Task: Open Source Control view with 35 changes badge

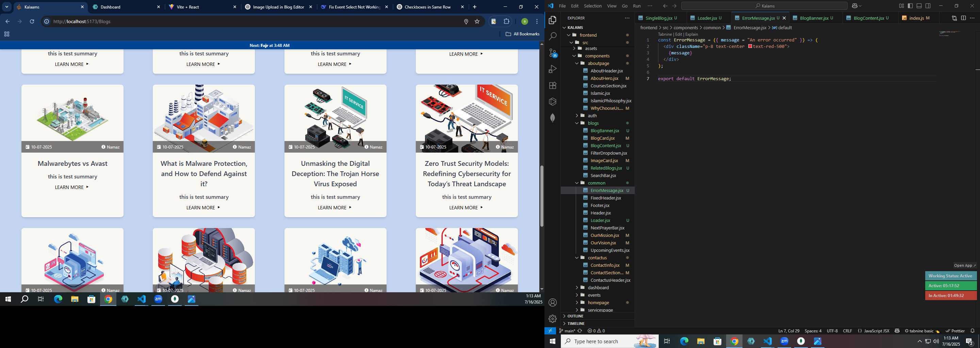Action: coord(553,53)
